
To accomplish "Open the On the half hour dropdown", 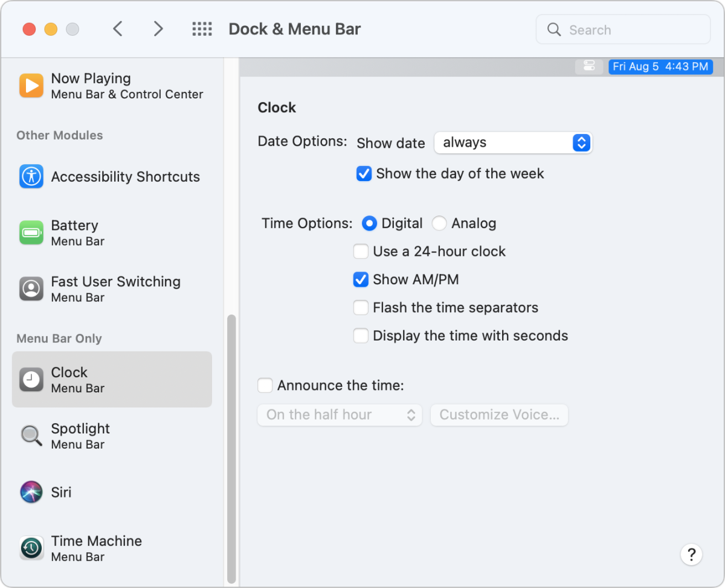I will (340, 415).
